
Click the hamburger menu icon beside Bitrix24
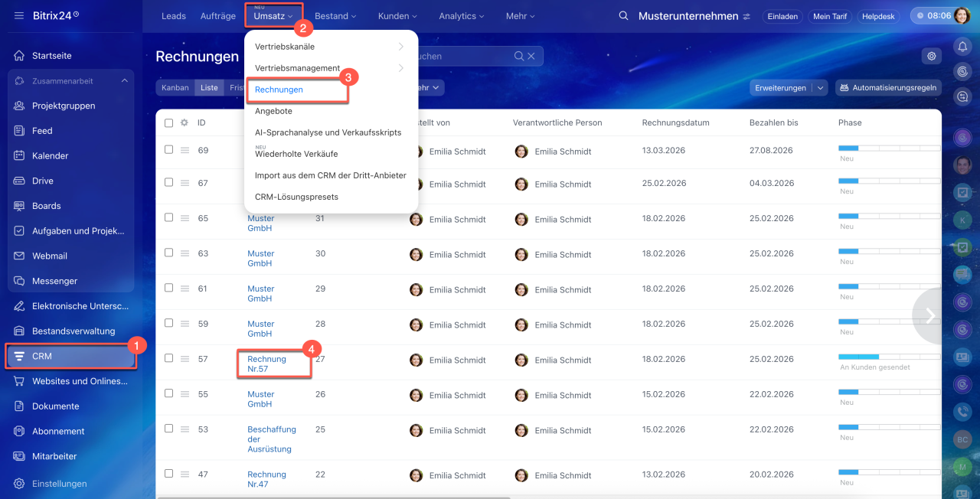click(19, 16)
